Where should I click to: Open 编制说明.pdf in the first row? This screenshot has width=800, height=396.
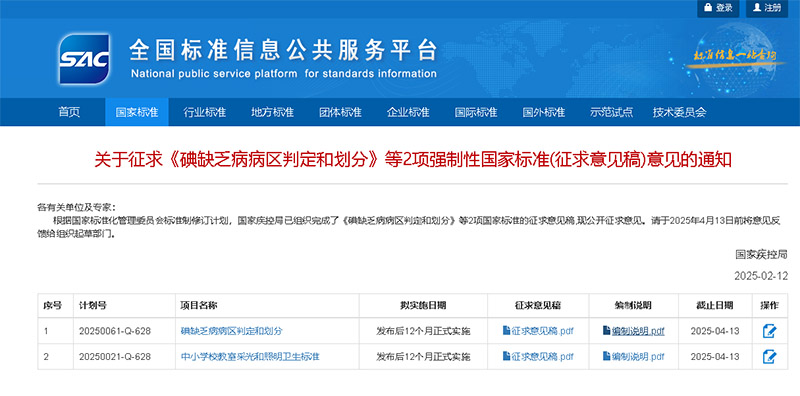(633, 331)
